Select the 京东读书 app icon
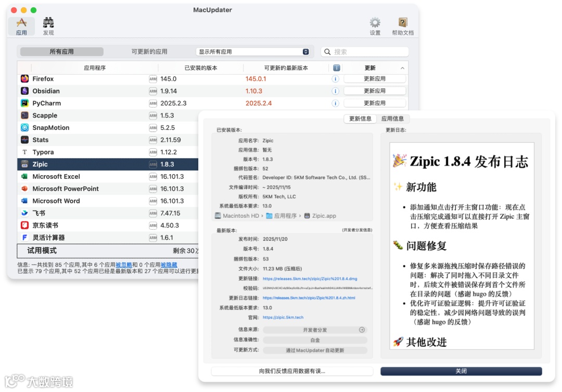This screenshot has width=562, height=392. coord(25,225)
